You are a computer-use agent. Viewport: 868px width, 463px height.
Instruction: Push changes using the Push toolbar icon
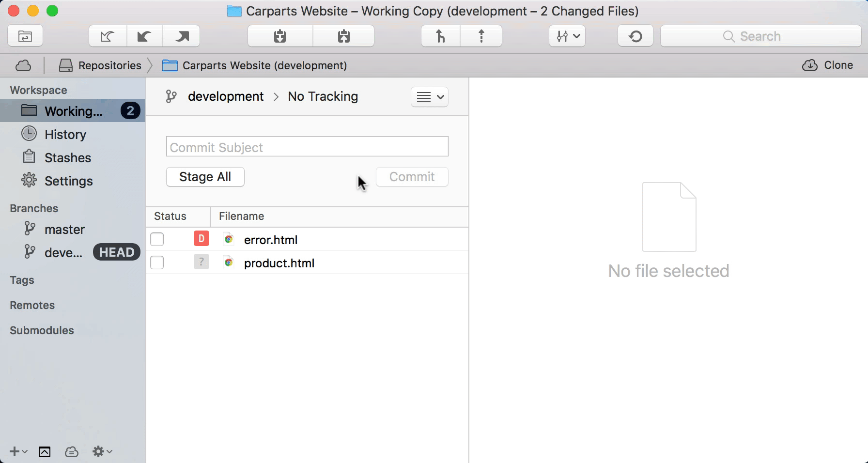(x=182, y=36)
